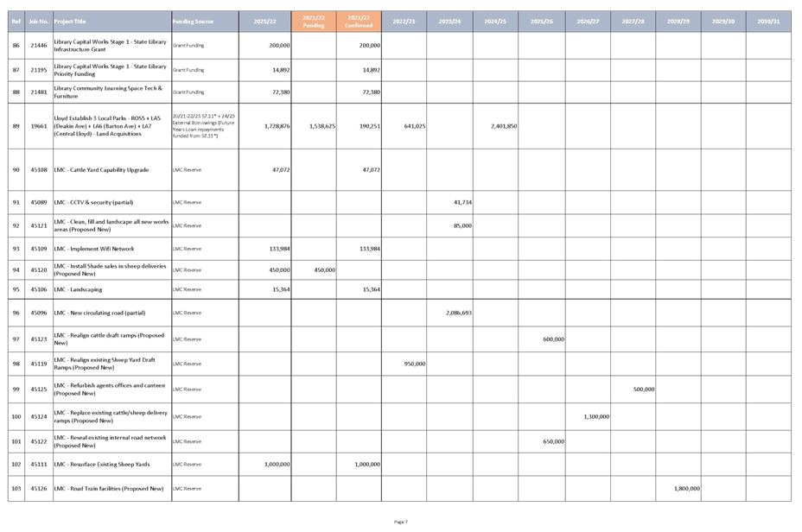This screenshot has width=802, height=532.
Task: Click the '2022/23' column header
Action: click(x=404, y=22)
